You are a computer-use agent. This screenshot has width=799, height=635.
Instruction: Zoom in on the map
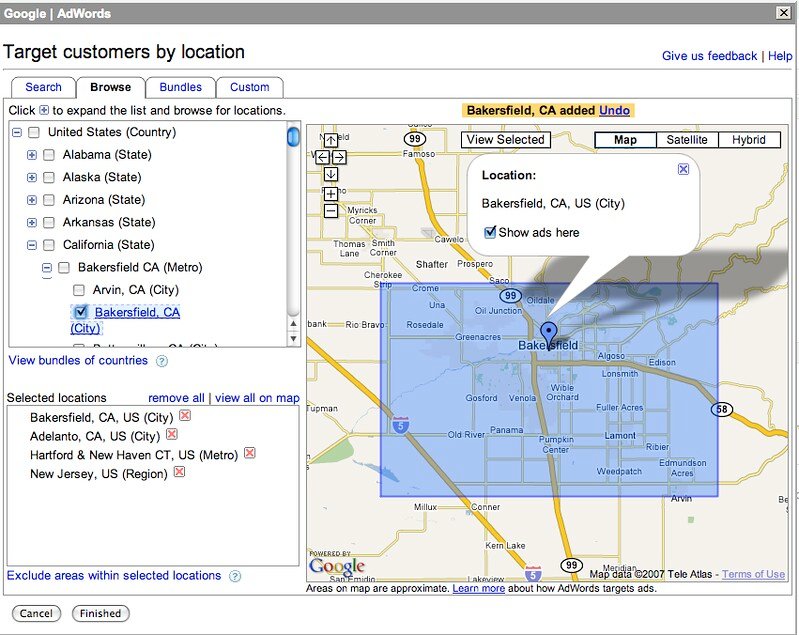[331, 193]
